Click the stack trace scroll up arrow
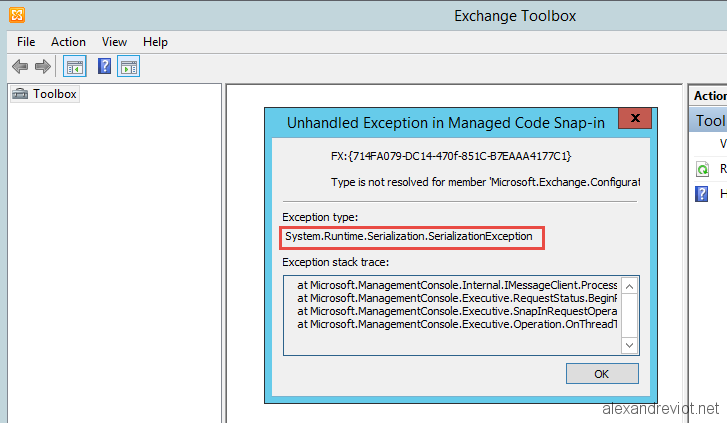727x423 pixels. point(629,286)
